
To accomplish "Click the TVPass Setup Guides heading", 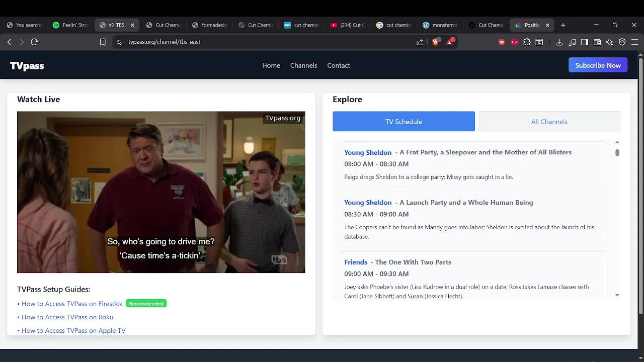I will [54, 290].
